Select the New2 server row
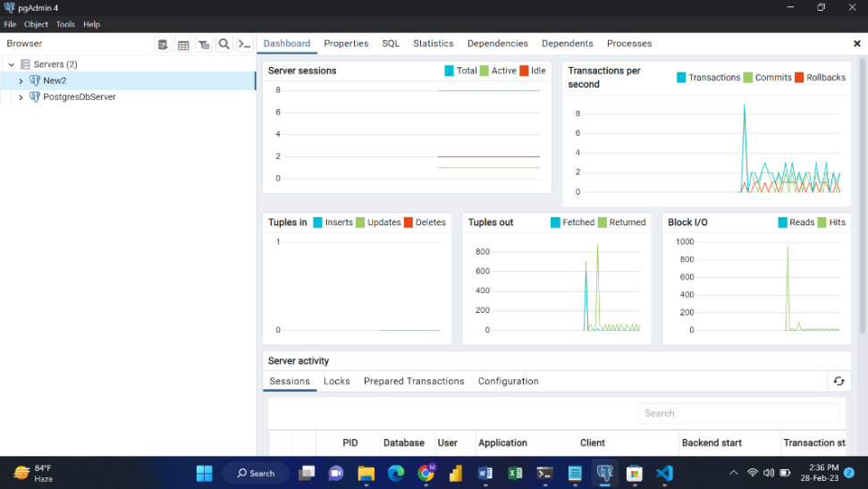The image size is (868, 489). (x=128, y=80)
